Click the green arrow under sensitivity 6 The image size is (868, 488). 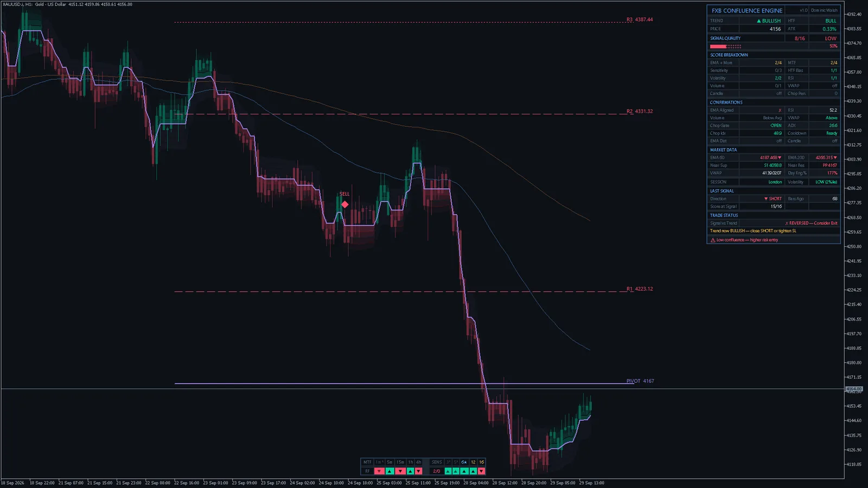[x=464, y=471]
